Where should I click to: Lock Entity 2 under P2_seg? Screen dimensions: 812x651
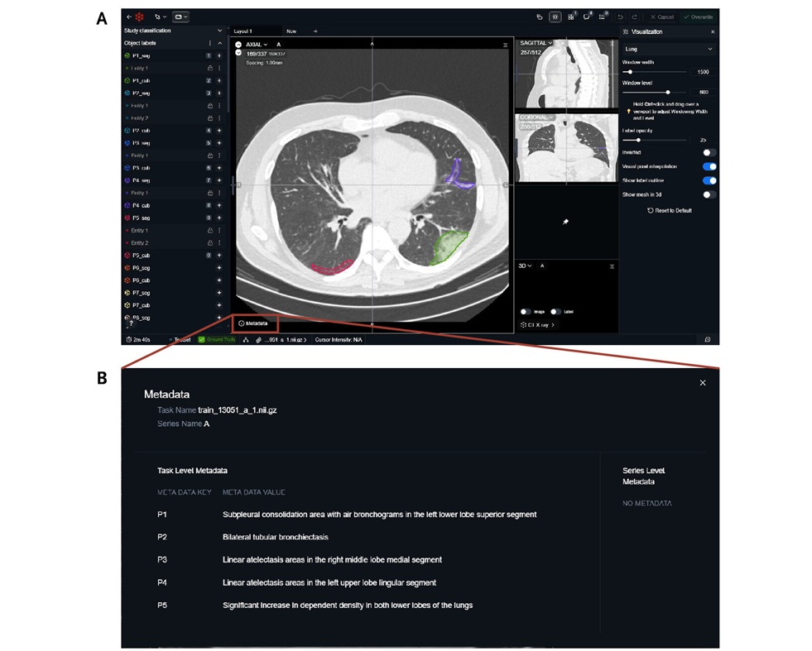coord(209,118)
